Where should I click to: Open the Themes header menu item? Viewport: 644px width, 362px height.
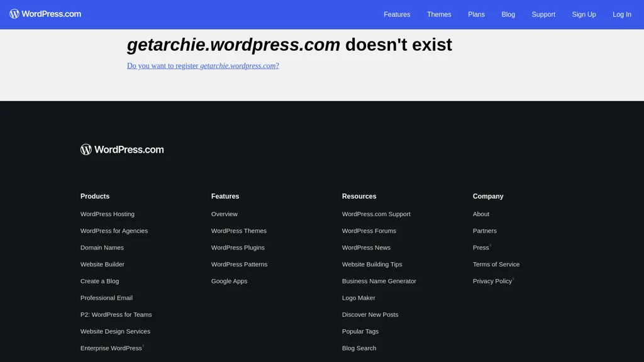tap(439, 14)
